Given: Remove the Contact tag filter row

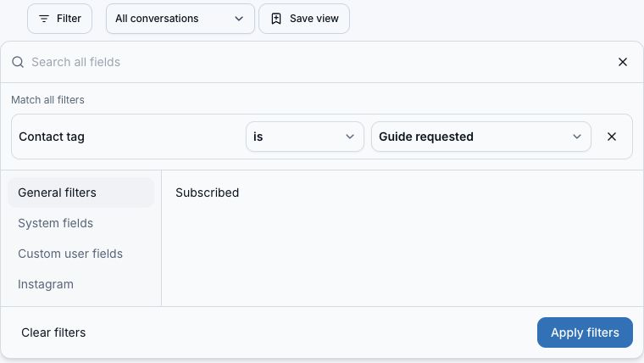Looking at the screenshot, I should (612, 137).
